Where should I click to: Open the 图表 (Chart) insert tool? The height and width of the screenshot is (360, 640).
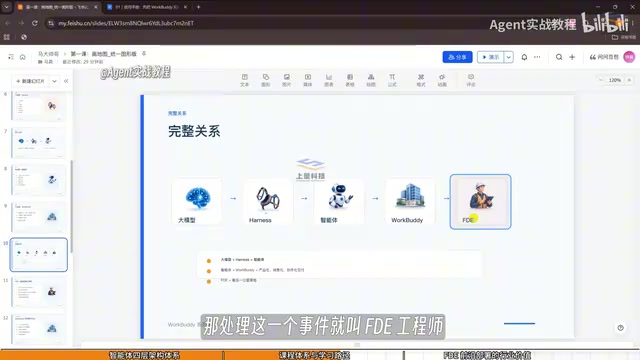329,80
